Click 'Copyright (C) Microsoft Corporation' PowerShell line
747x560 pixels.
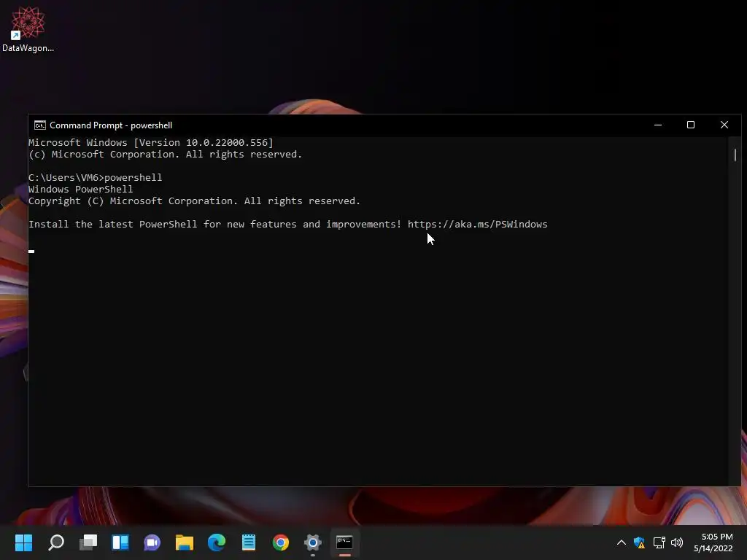[194, 201]
